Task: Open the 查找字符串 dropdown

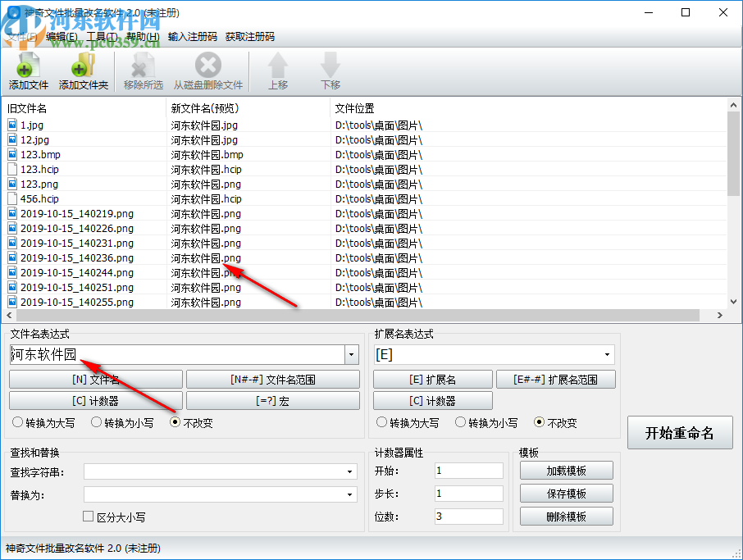Action: 349,472
